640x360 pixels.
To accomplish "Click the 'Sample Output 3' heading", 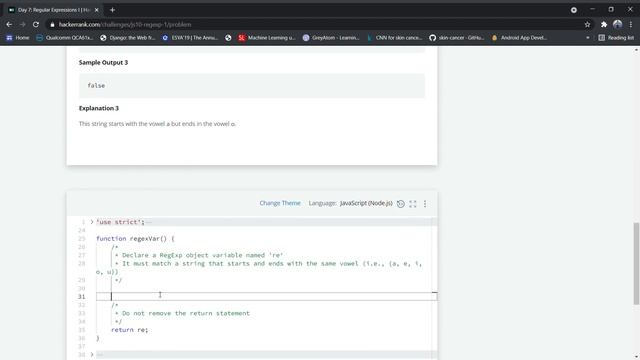I will (x=103, y=62).
